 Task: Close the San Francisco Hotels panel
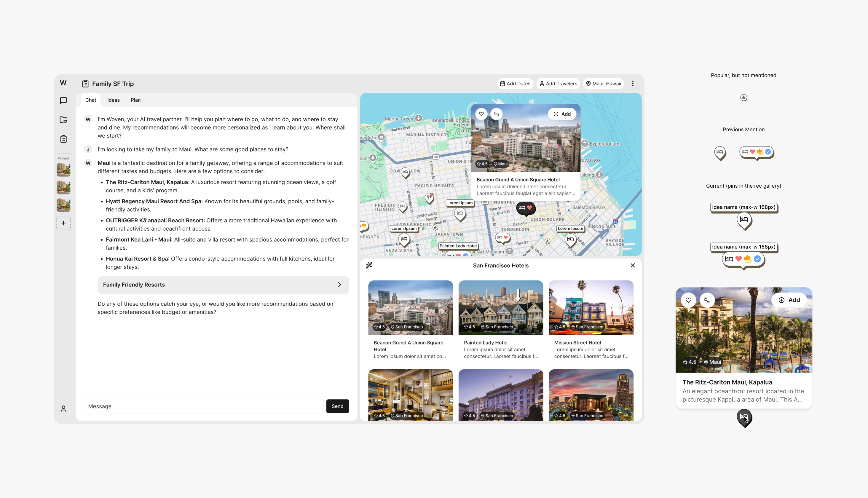tap(633, 265)
